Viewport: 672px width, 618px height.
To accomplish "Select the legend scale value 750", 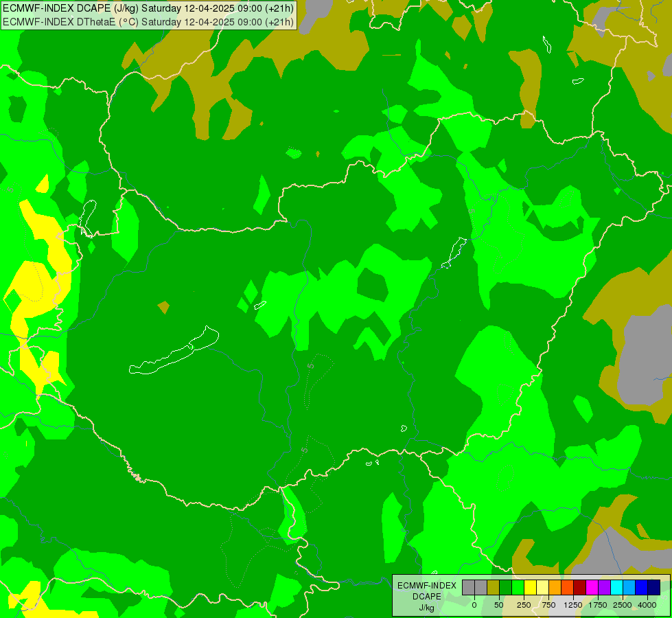I will click(548, 605).
